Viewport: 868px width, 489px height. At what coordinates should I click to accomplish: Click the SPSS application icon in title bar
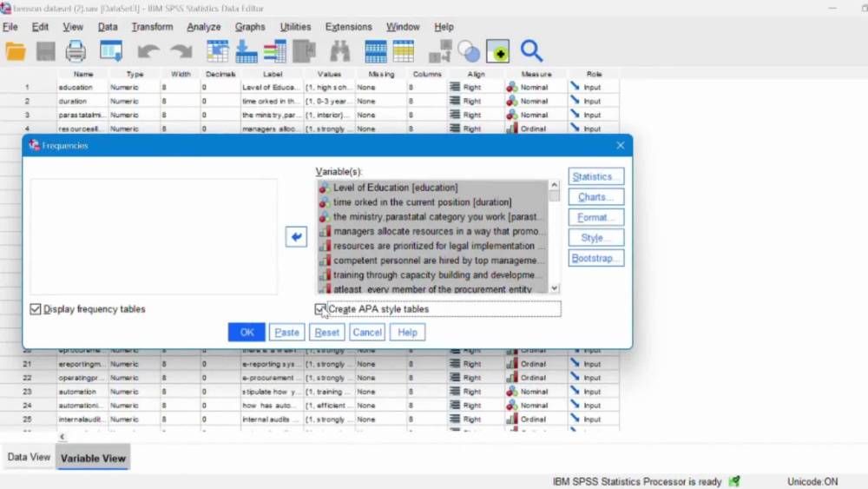click(5, 9)
